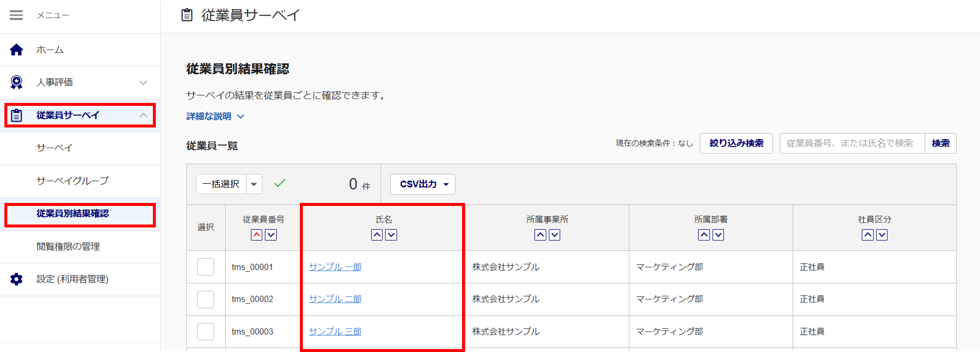
Task: Click the 絞り込み検索 button
Action: (736, 143)
